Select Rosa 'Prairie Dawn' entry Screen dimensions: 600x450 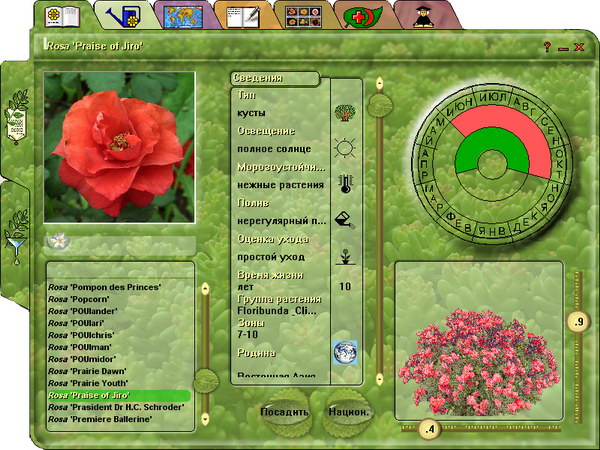tap(87, 371)
